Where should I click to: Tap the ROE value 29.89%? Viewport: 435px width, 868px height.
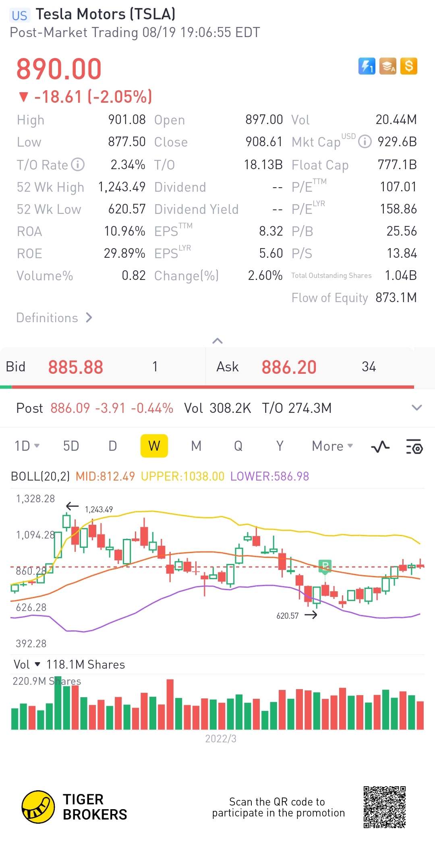click(x=124, y=253)
